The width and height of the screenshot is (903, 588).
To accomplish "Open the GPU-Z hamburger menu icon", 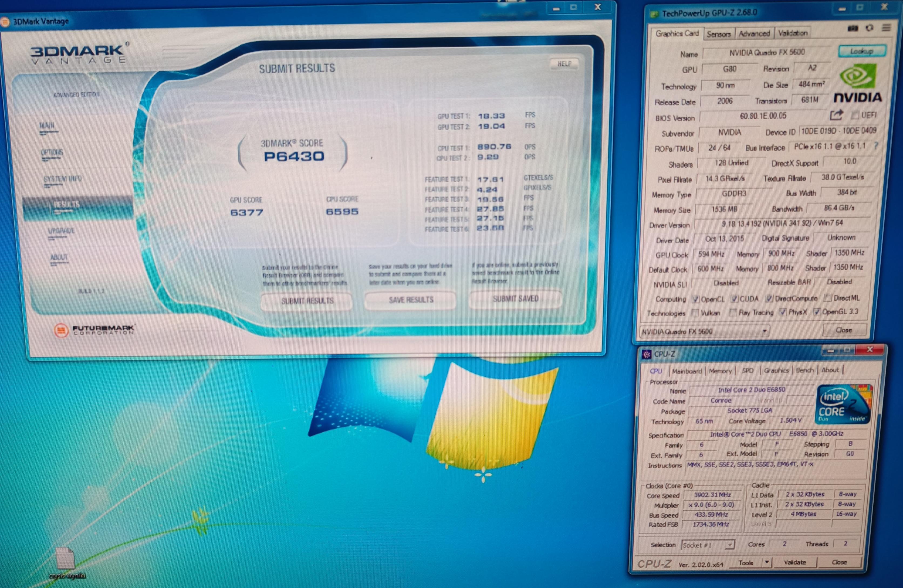I will point(886,28).
